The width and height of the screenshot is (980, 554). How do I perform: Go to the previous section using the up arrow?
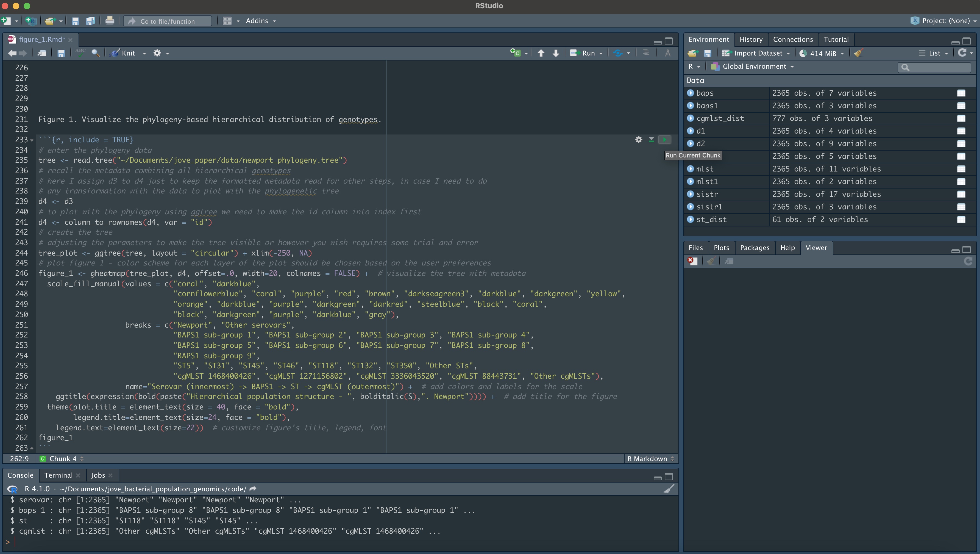pyautogui.click(x=541, y=53)
